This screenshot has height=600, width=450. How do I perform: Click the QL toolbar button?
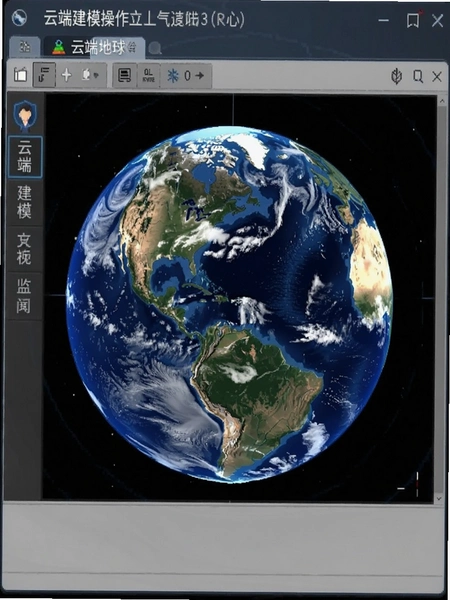coord(148,75)
